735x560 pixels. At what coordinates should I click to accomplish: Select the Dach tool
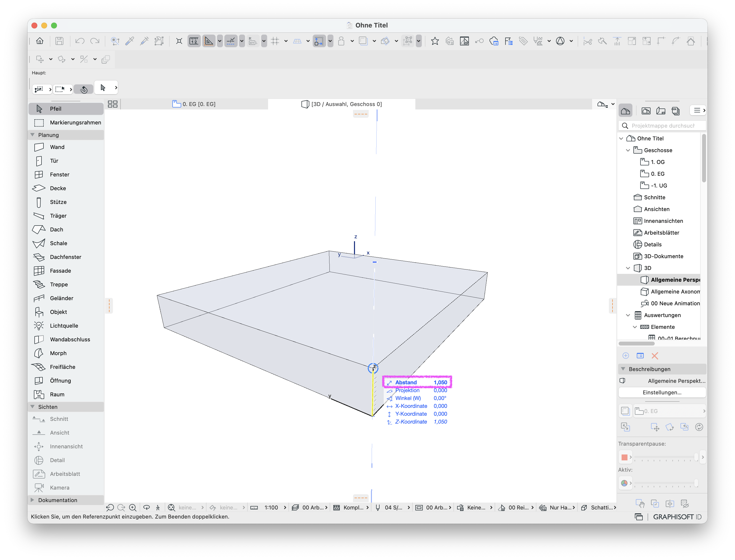click(66, 229)
